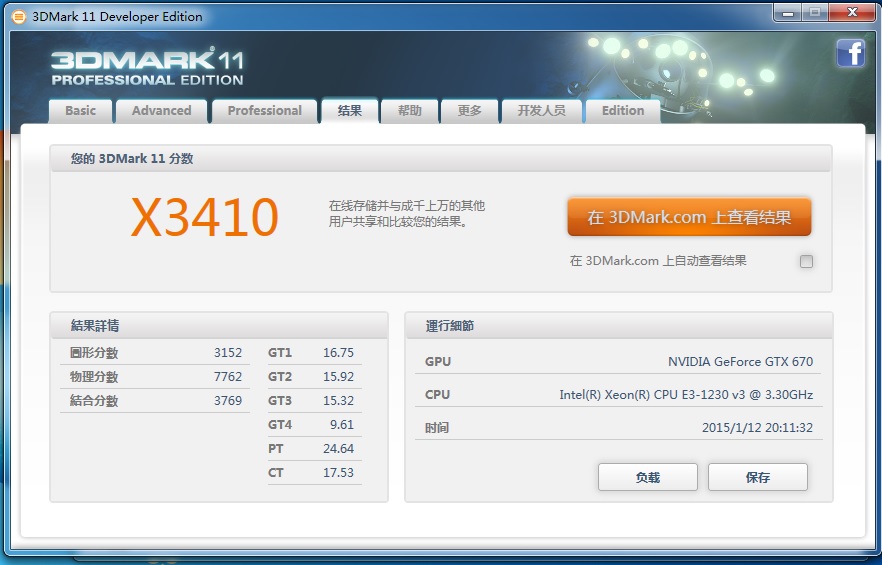882x565 pixels.
Task: Switch to the Basic tab
Action: [x=80, y=111]
